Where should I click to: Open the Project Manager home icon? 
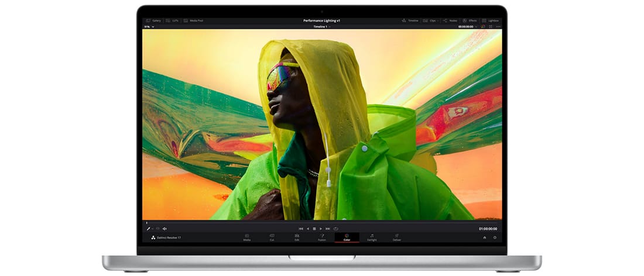[485, 237]
